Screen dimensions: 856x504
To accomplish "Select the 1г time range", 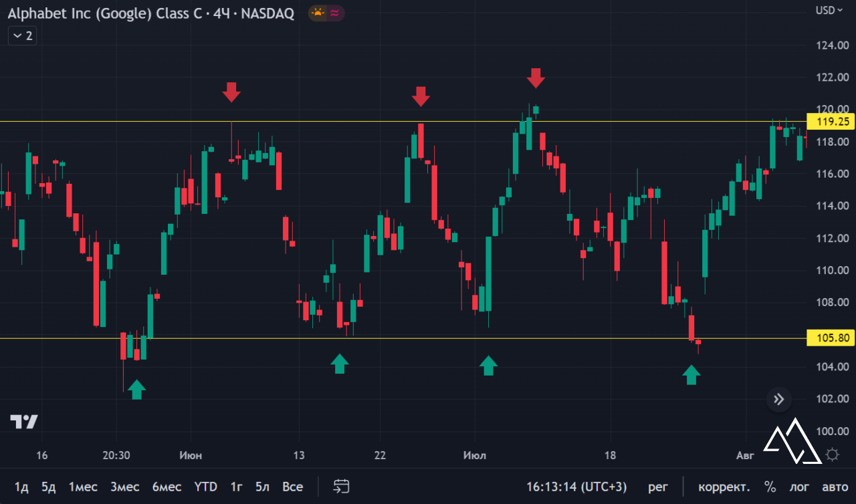I will point(236,487).
